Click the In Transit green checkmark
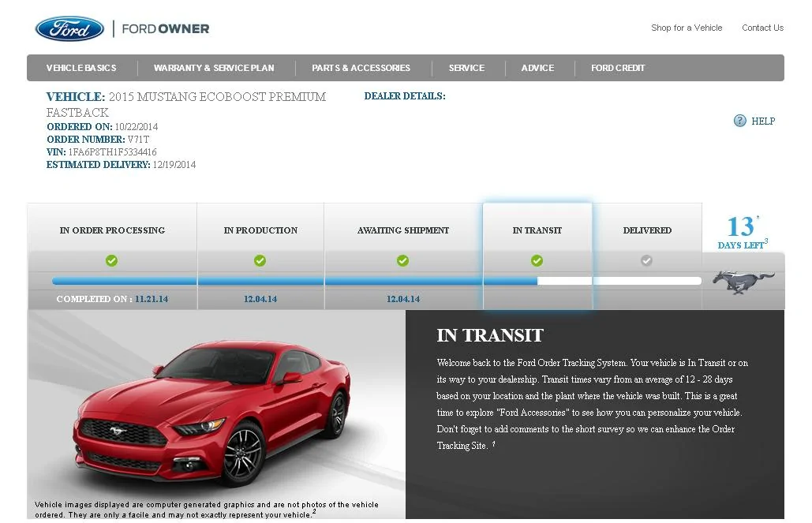This screenshot has width=812, height=523. click(x=537, y=260)
